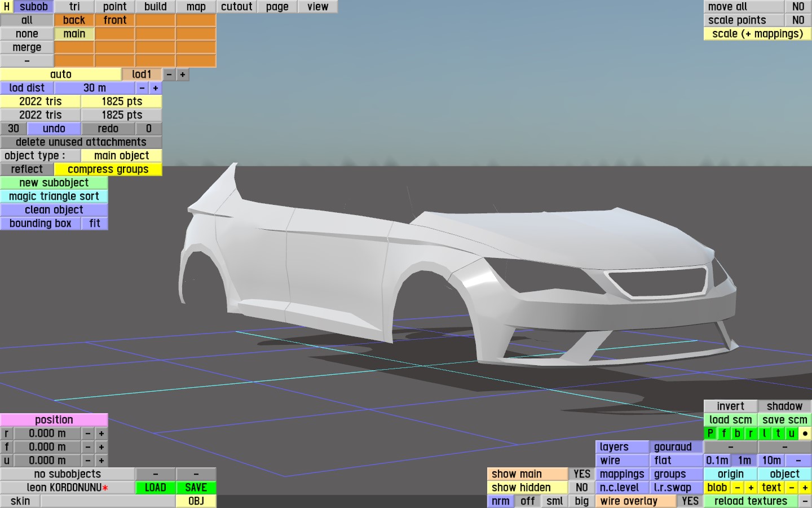Increase position u value with plus
Image resolution: width=812 pixels, height=508 pixels.
tap(101, 461)
